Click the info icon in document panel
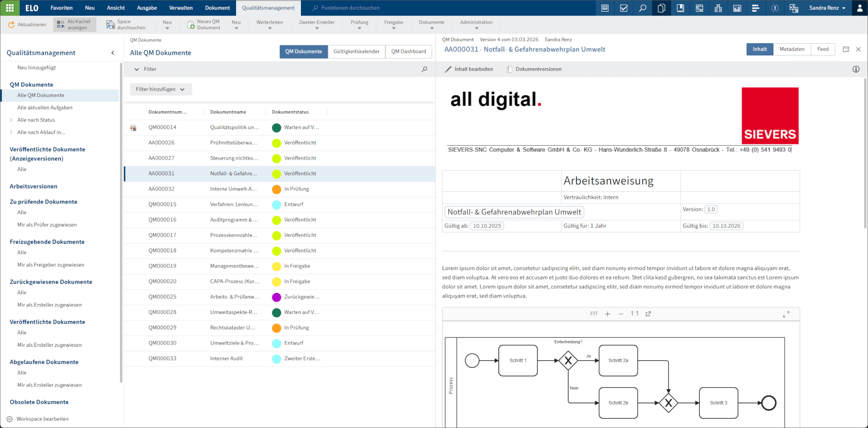Viewport: 868px width, 428px height. [856, 69]
